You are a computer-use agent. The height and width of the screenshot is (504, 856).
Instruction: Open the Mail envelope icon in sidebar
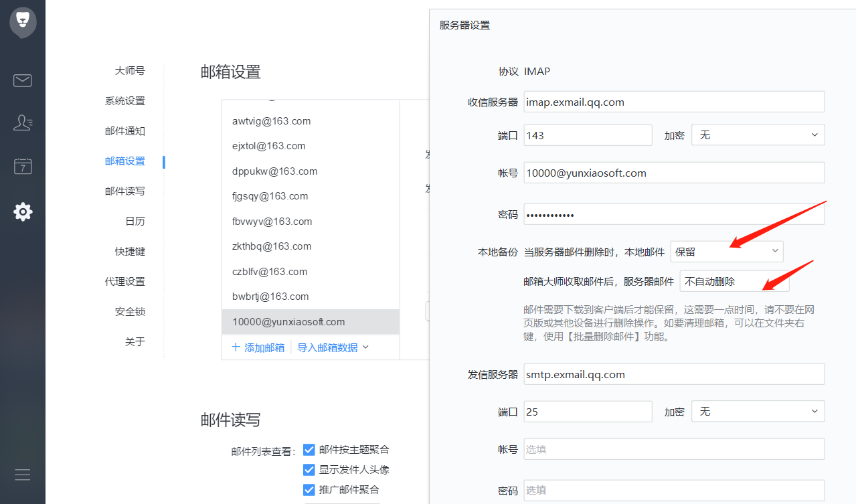pyautogui.click(x=22, y=80)
